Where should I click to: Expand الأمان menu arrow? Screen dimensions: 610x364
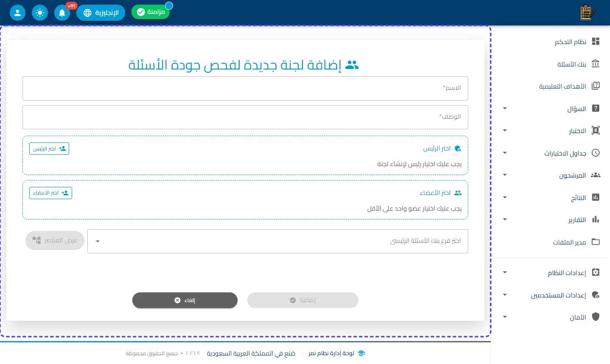point(505,317)
